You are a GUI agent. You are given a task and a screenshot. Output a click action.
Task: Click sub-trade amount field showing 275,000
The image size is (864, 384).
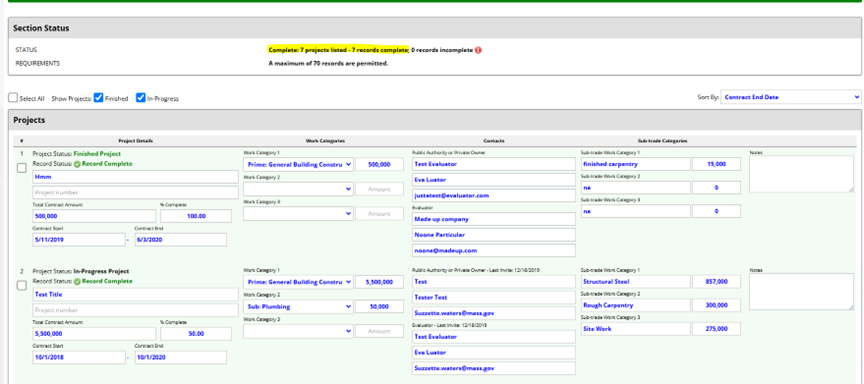[x=716, y=329]
